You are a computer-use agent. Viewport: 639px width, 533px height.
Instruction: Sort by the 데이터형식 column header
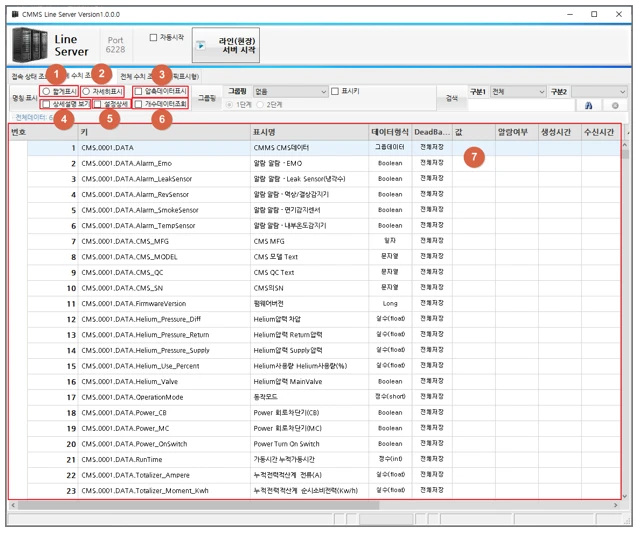[x=390, y=132]
